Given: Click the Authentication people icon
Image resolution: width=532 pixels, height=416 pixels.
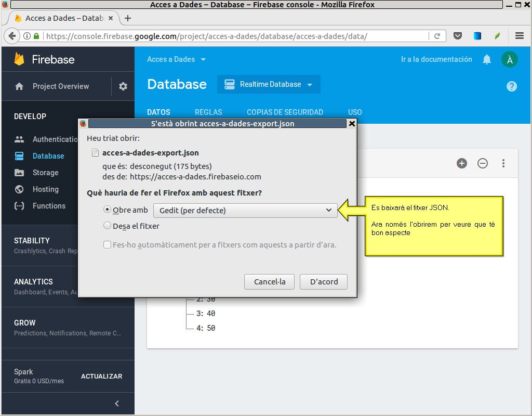Looking at the screenshot, I should 19,139.
